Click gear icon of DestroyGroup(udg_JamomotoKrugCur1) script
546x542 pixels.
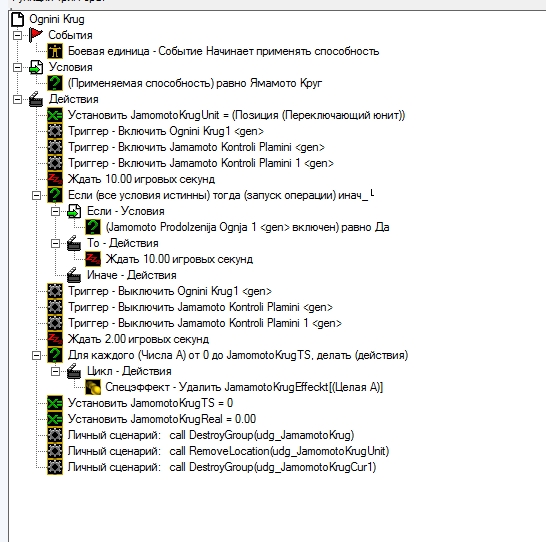55,468
